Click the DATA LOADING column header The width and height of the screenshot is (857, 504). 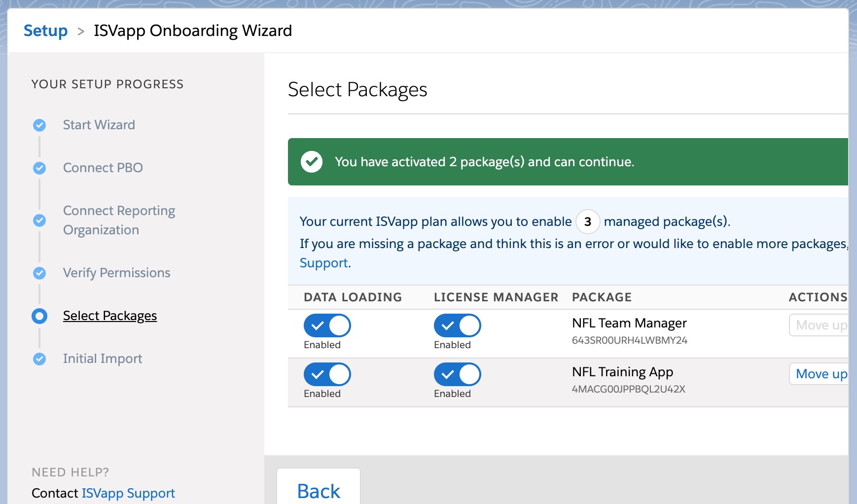click(353, 297)
